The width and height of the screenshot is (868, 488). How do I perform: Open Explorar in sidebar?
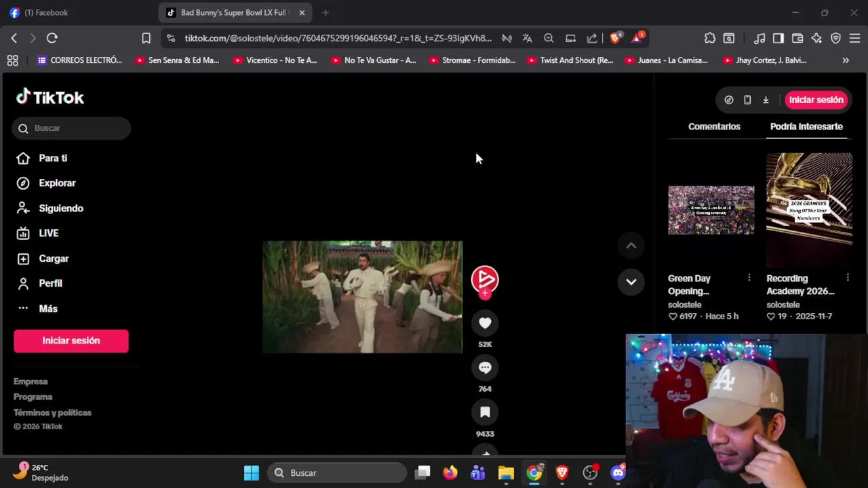46,183
